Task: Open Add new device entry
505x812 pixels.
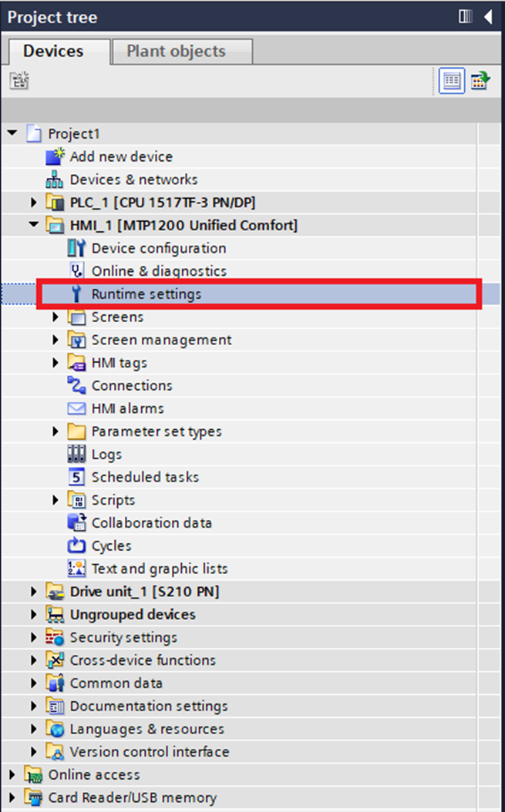Action: click(121, 156)
